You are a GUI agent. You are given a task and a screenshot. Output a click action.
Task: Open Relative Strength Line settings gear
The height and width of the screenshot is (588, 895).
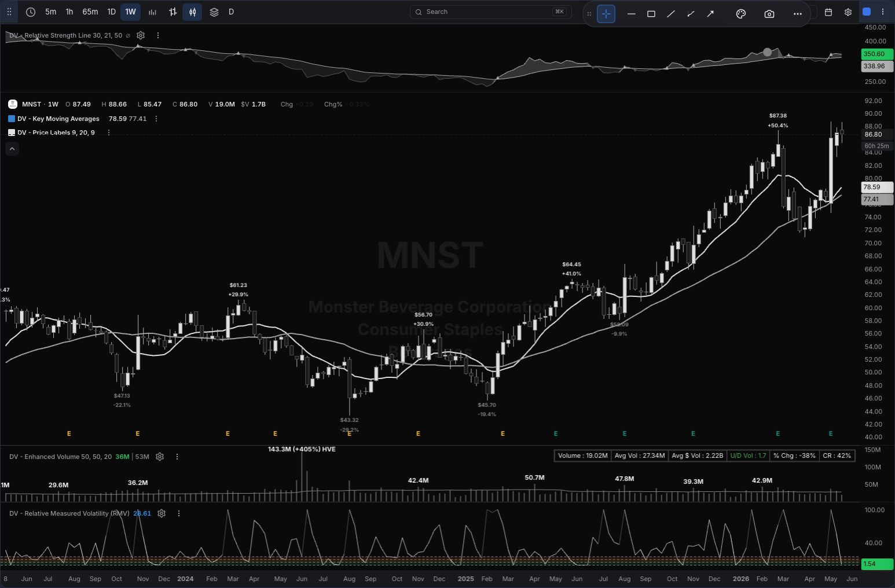pos(141,35)
